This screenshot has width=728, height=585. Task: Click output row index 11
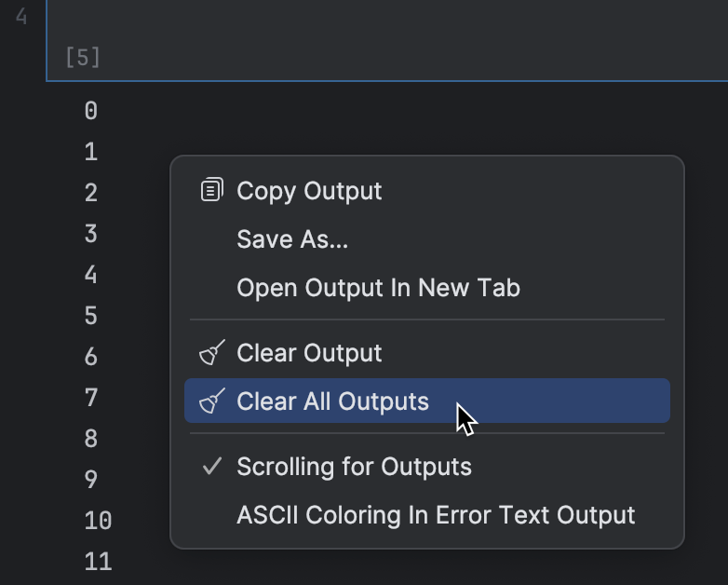98,562
